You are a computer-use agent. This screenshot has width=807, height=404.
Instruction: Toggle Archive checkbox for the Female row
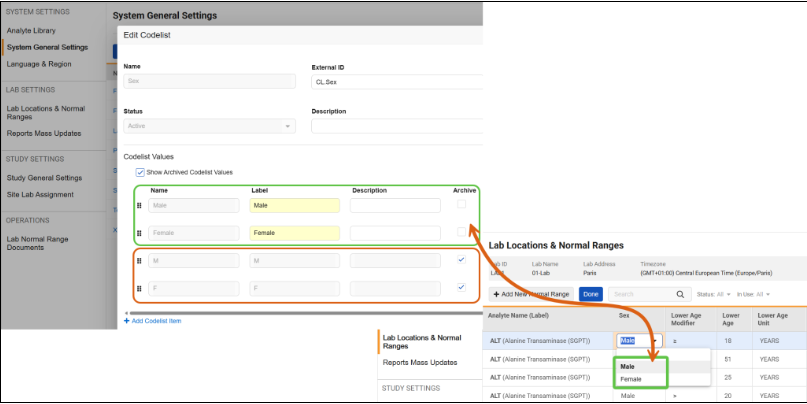click(462, 232)
